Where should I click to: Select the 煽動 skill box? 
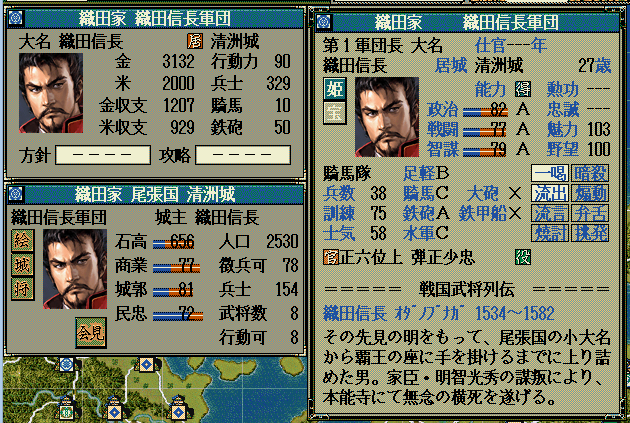(x=590, y=193)
